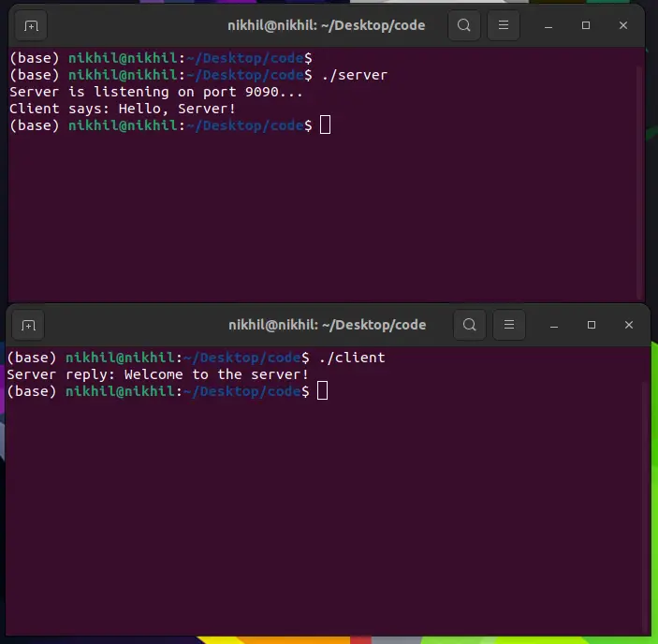
Task: Open hamburger menu in the server terminal window
Action: [x=504, y=25]
